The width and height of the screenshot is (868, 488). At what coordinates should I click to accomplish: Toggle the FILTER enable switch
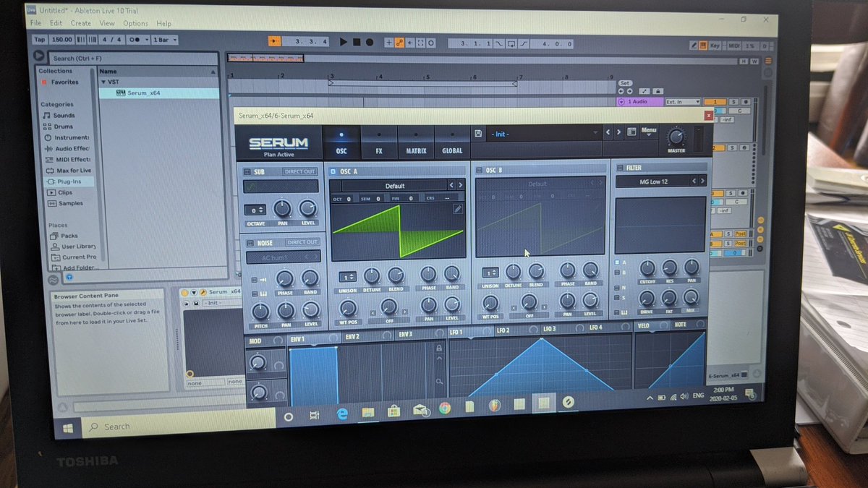tap(619, 167)
